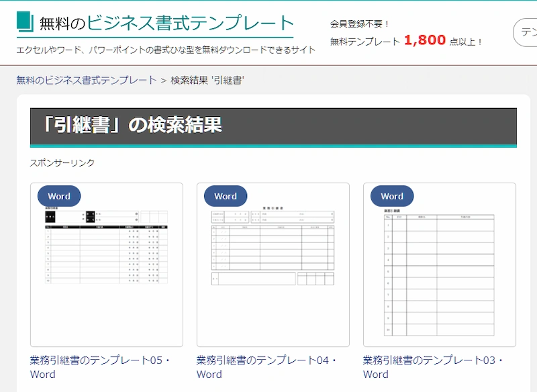
Task: Click the Word badge on テンプレート05 card
Action: click(59, 196)
